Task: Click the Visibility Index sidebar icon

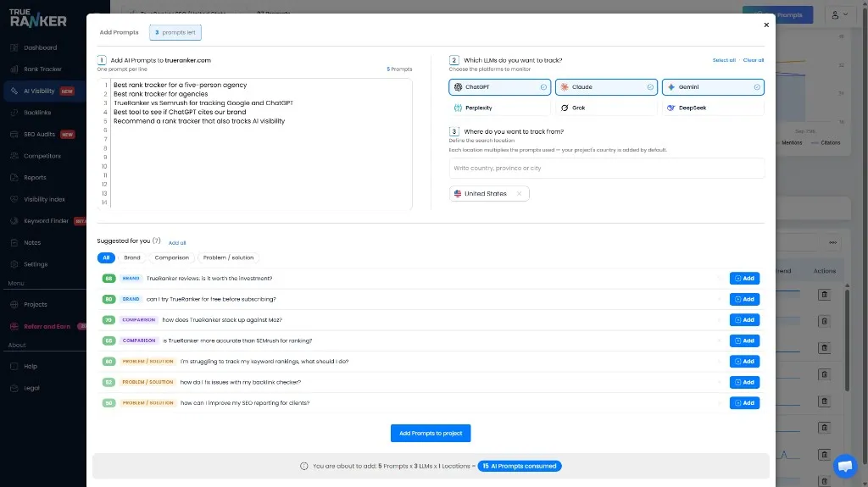Action: point(14,199)
